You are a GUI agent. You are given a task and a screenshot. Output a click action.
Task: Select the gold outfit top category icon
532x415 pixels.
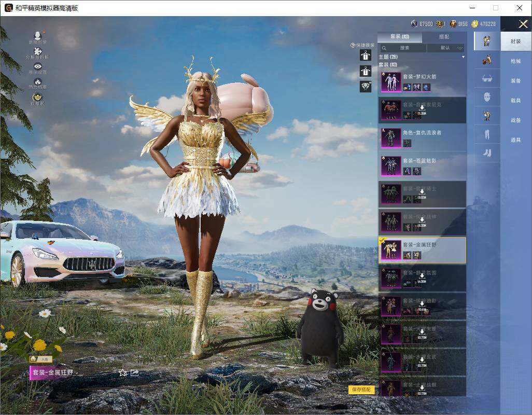click(x=487, y=116)
